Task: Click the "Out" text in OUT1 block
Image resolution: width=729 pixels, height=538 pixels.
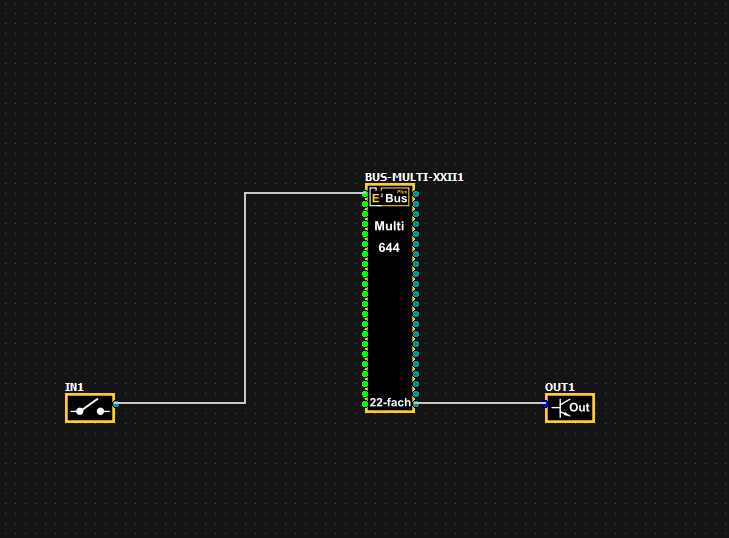Action: click(x=580, y=408)
